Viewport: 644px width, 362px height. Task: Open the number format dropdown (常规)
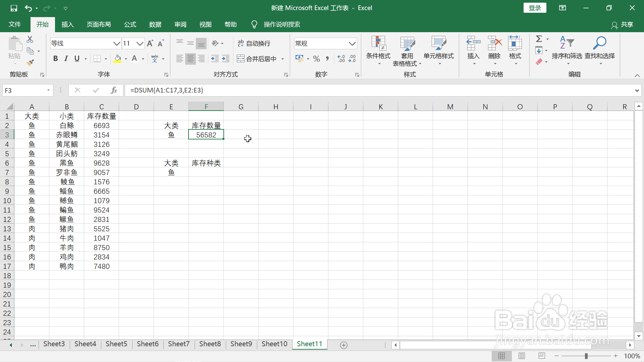[352, 44]
